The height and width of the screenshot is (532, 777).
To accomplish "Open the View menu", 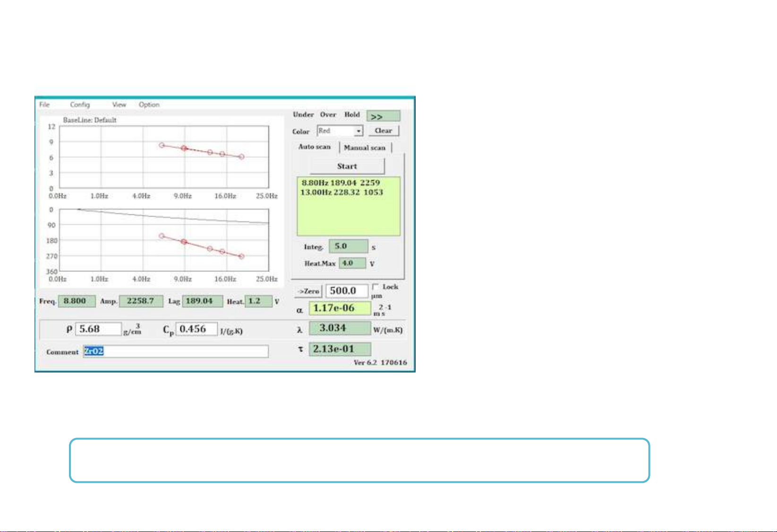I will [119, 105].
